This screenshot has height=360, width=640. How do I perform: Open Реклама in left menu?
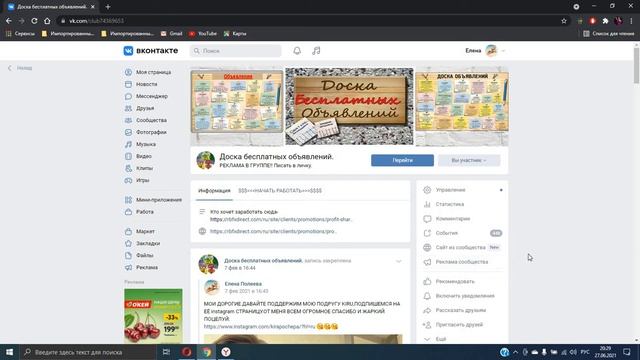pos(147,267)
